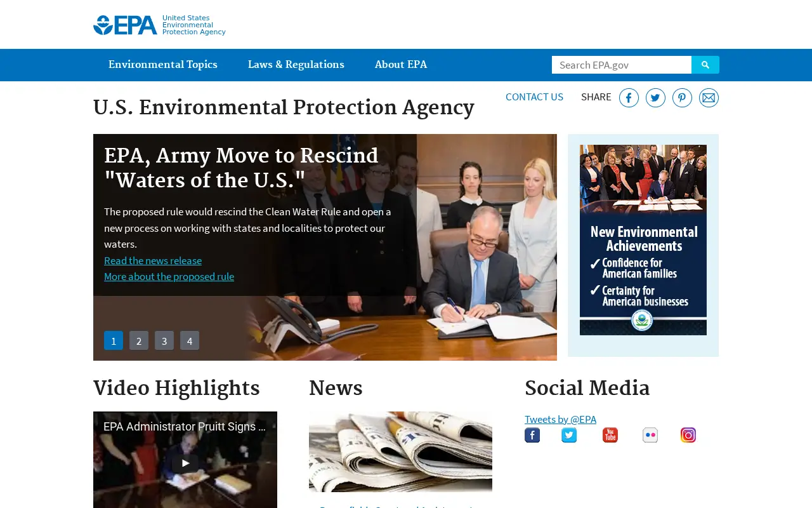Open Environmental Topics menu

click(x=163, y=65)
